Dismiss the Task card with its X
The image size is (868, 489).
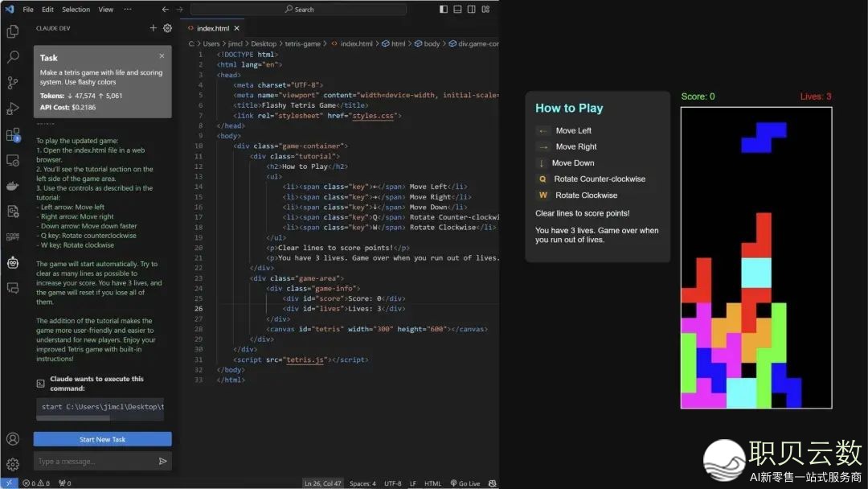162,56
